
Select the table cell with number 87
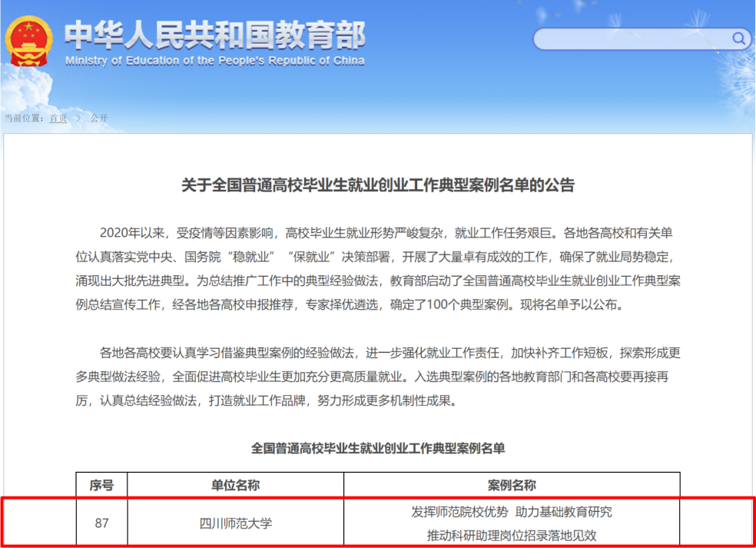pos(101,523)
